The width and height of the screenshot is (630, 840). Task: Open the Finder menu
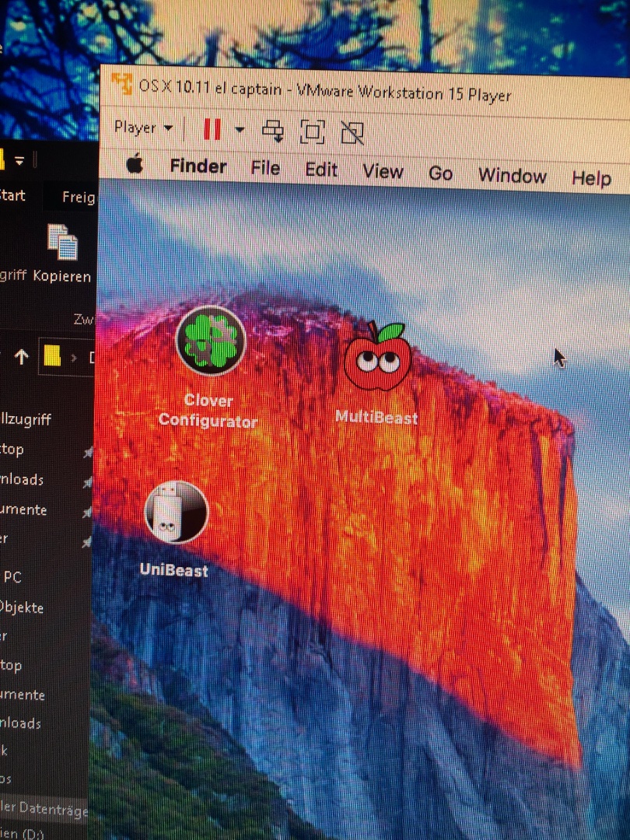click(198, 166)
